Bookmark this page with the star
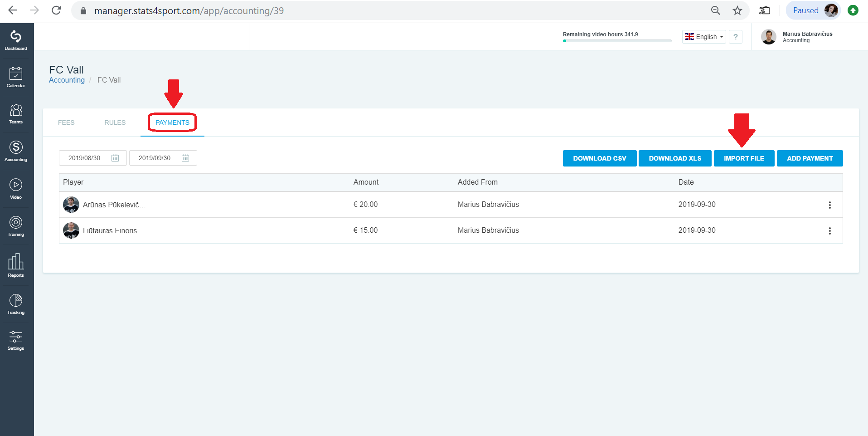868x436 pixels. pyautogui.click(x=737, y=10)
